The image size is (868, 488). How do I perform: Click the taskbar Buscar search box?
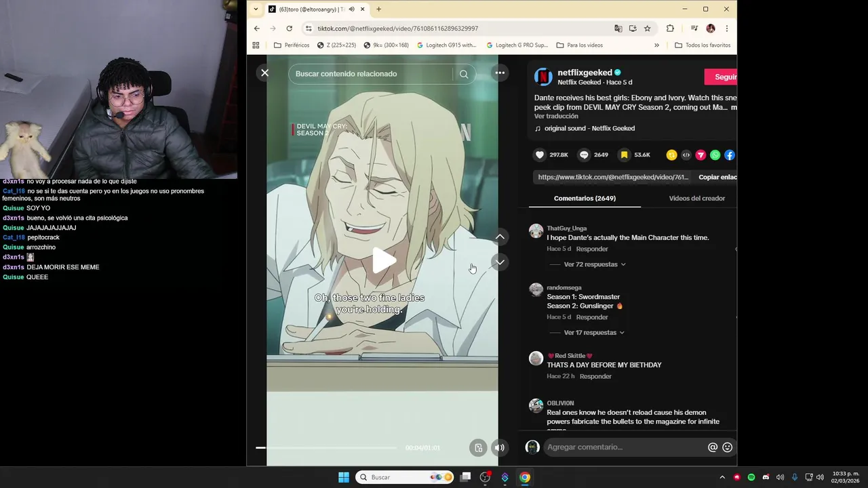406,477
